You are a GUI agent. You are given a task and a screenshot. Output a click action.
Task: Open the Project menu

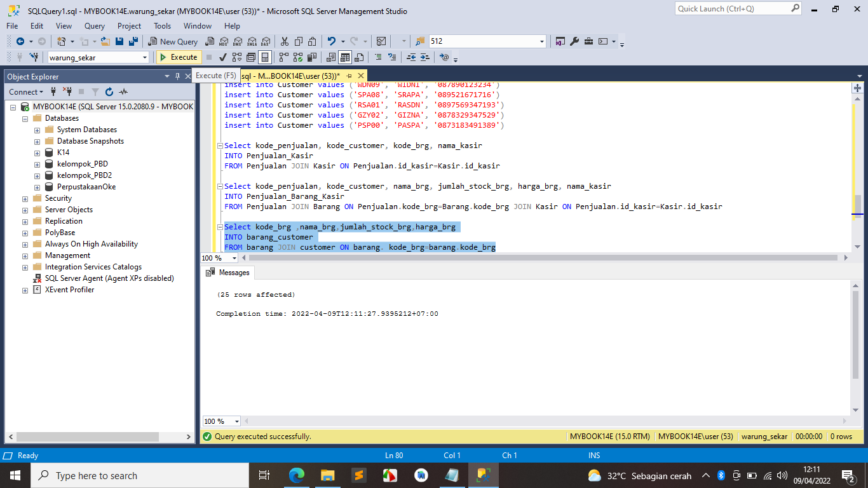click(x=129, y=26)
